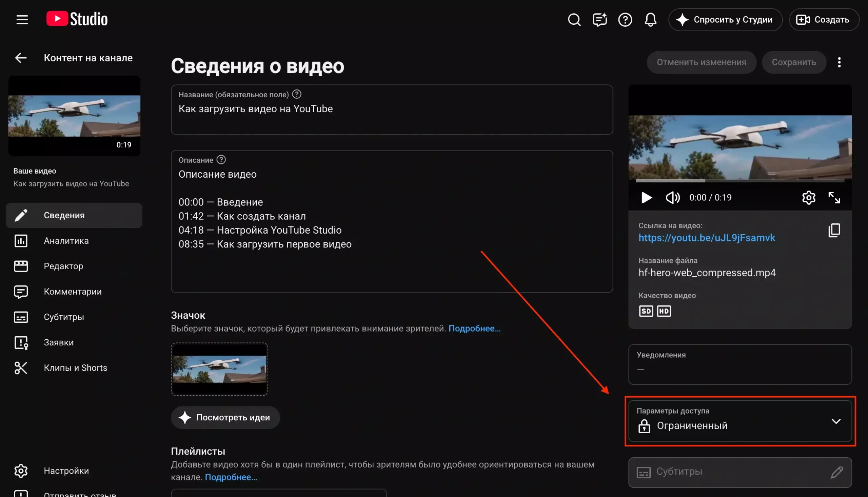Open notifications bell icon
868x497 pixels.
(x=651, y=20)
